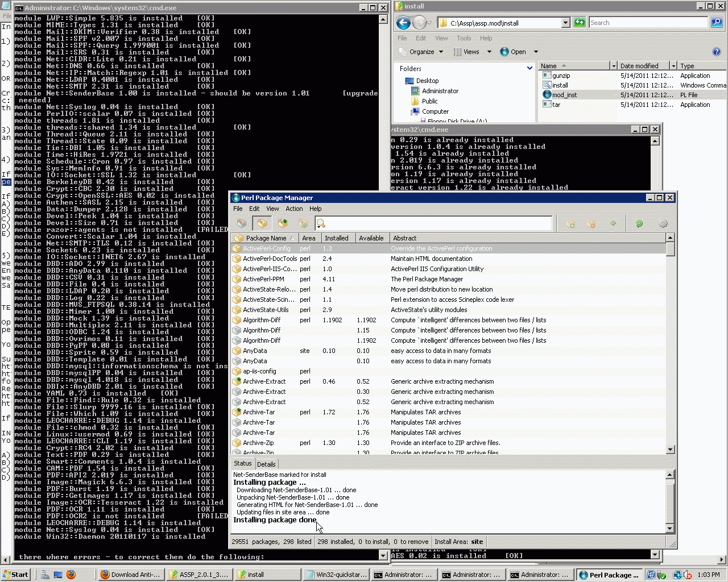Switch to the Status tab
Viewport: 728px width, 582px height.
243,463
